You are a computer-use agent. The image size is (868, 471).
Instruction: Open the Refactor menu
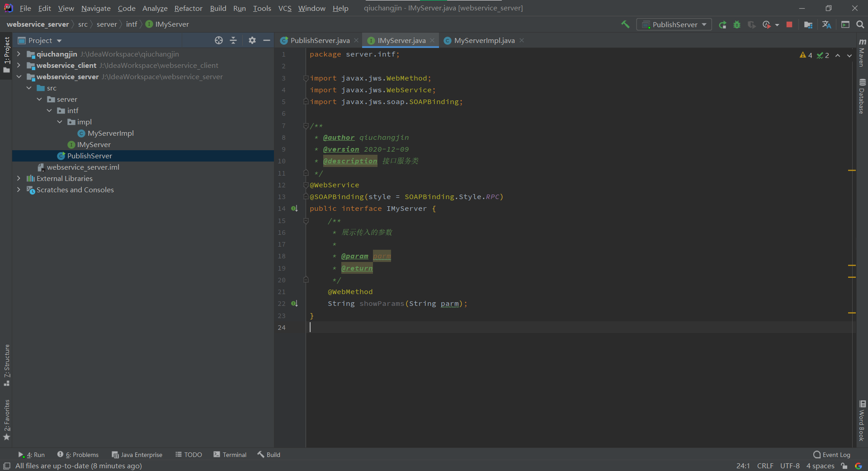(188, 8)
